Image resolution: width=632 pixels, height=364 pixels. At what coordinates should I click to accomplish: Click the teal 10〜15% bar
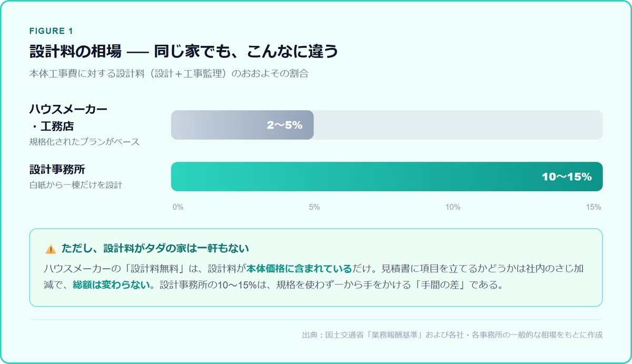click(387, 176)
